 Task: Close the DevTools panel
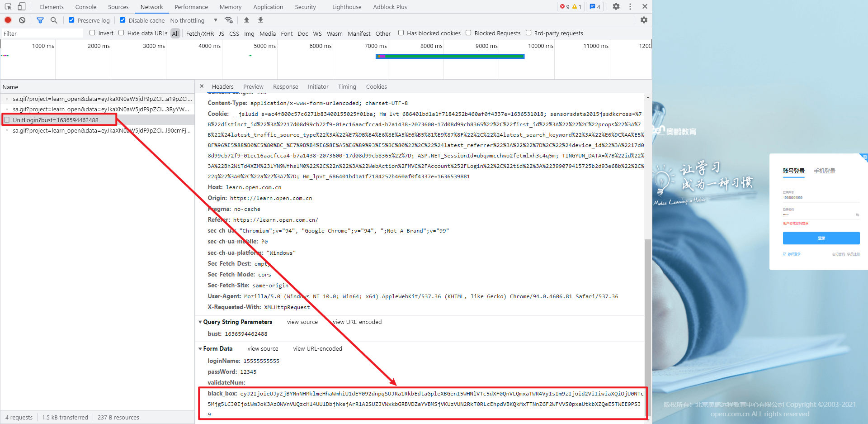[645, 7]
